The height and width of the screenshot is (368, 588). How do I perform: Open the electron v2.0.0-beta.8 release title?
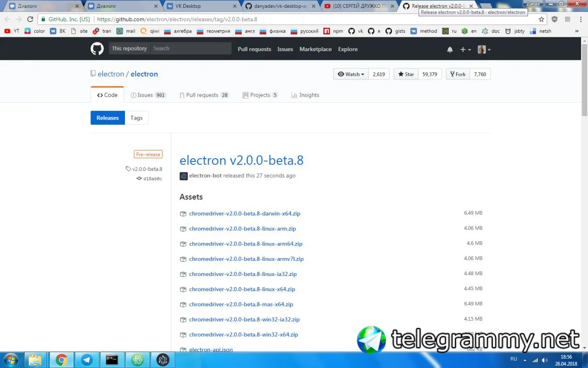click(242, 160)
